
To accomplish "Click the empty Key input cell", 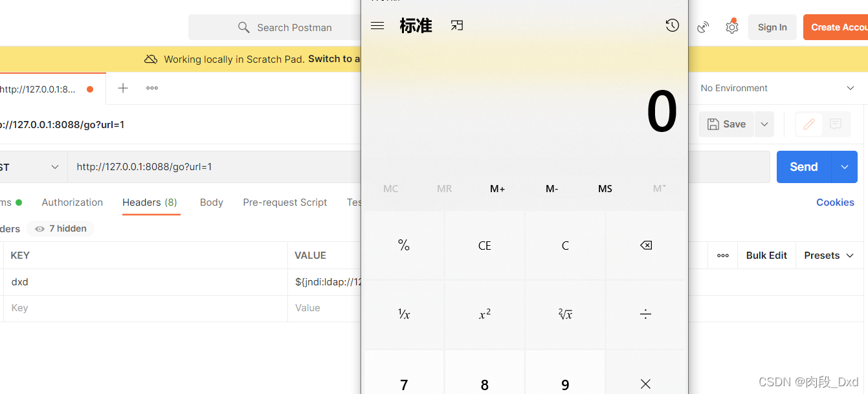I will [x=146, y=308].
